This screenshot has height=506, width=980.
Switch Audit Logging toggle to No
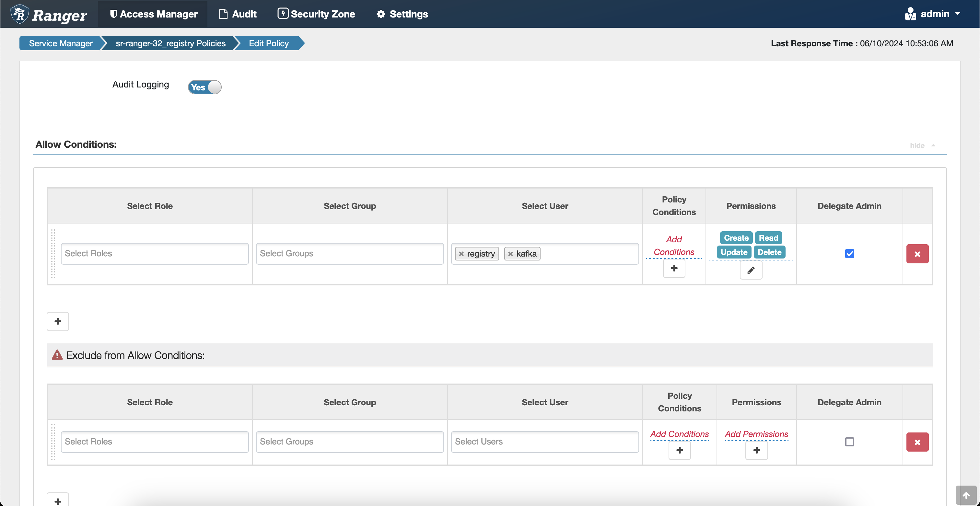pyautogui.click(x=205, y=87)
